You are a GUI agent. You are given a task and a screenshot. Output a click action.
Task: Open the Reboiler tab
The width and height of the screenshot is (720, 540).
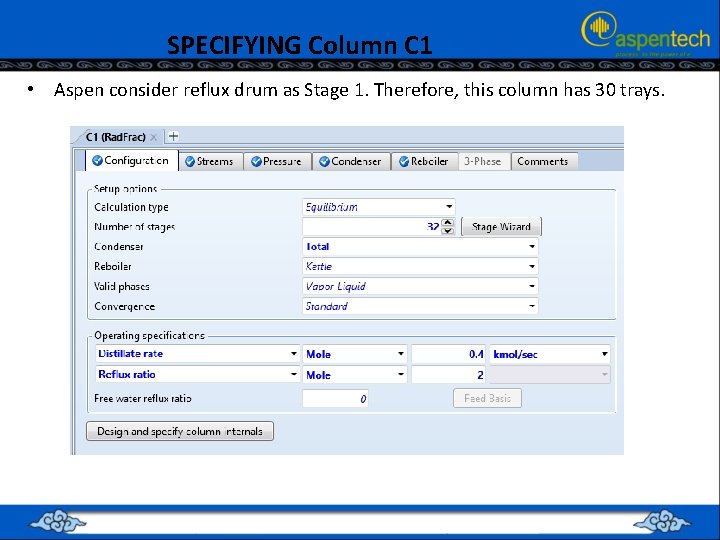pyautogui.click(x=425, y=162)
